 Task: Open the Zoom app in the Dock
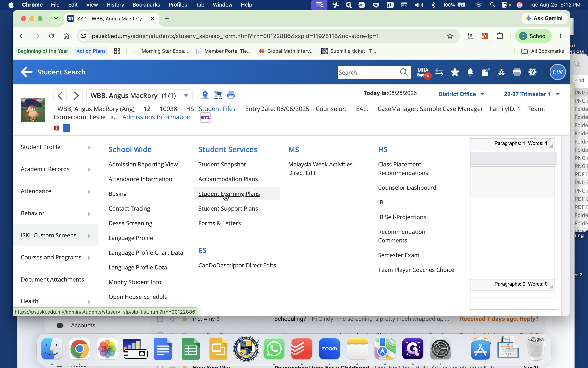tap(329, 349)
